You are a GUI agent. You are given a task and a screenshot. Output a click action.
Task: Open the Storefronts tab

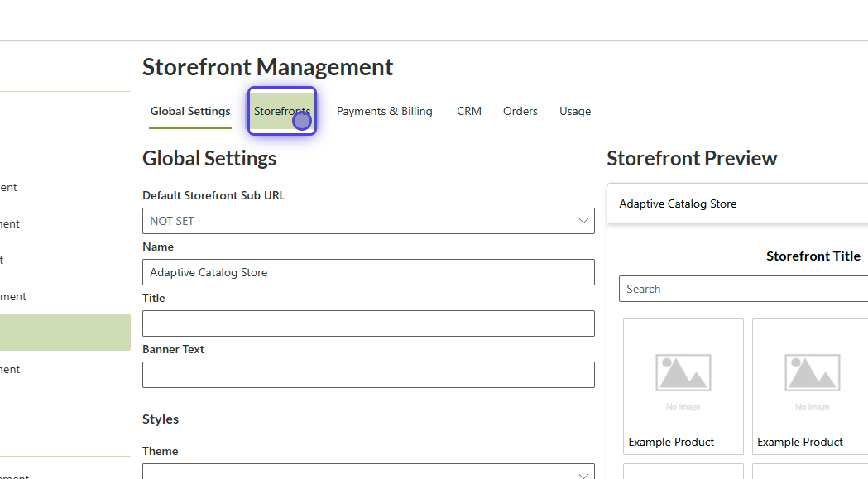click(x=282, y=111)
